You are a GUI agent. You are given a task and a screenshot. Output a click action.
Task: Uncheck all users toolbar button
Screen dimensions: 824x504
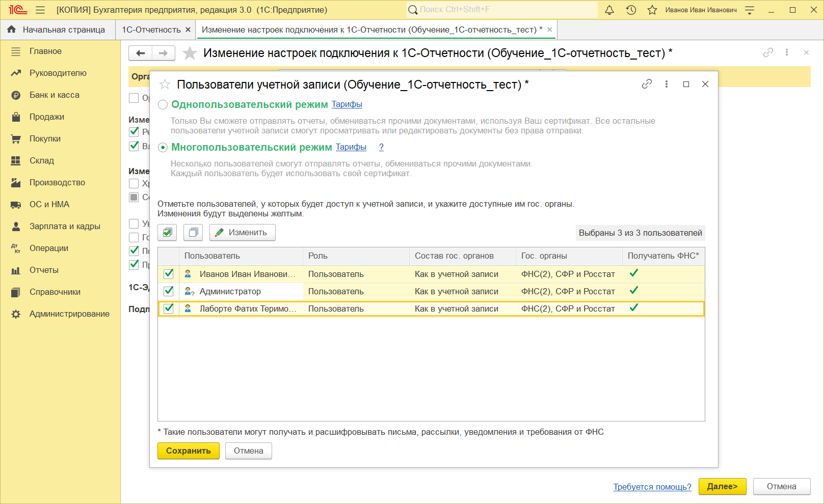click(193, 233)
